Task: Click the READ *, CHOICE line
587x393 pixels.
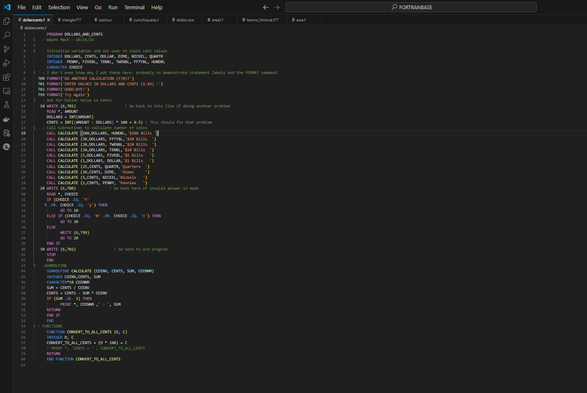Action: coord(62,194)
